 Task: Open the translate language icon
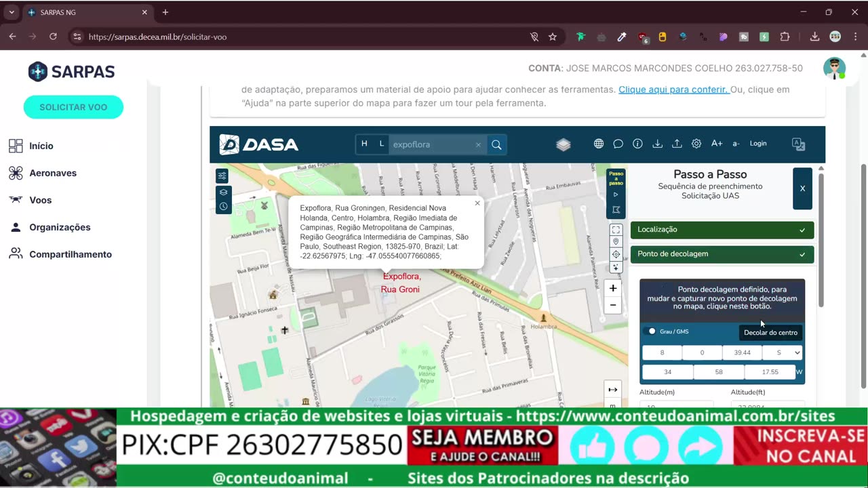799,144
